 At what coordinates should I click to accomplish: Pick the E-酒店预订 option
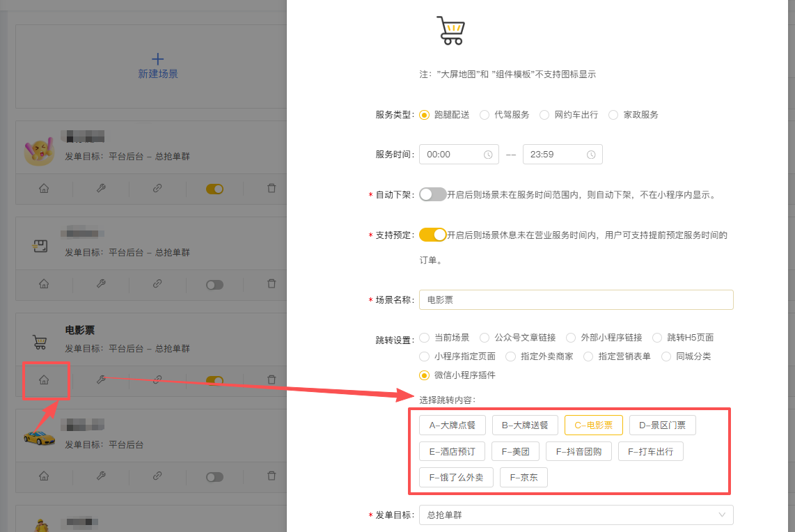coord(452,451)
